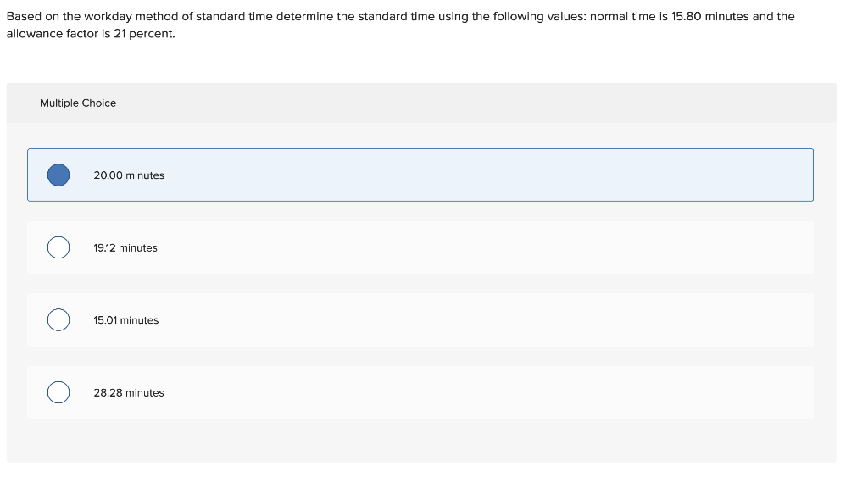Click the 19.12 minutes text label
Image resolution: width=868 pixels, height=494 pixels.
pos(125,247)
